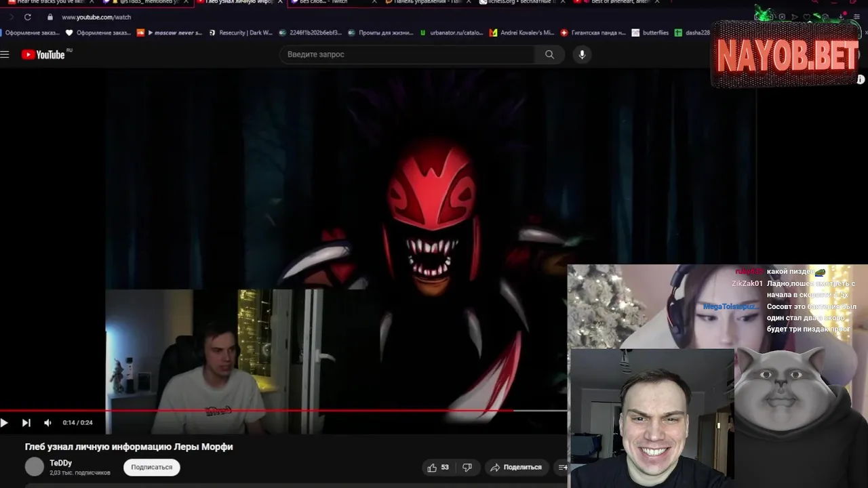Viewport: 868px width, 488px height.
Task: Open the '2246f1b202b6ebf3...' bookmark
Action: pyautogui.click(x=311, y=33)
